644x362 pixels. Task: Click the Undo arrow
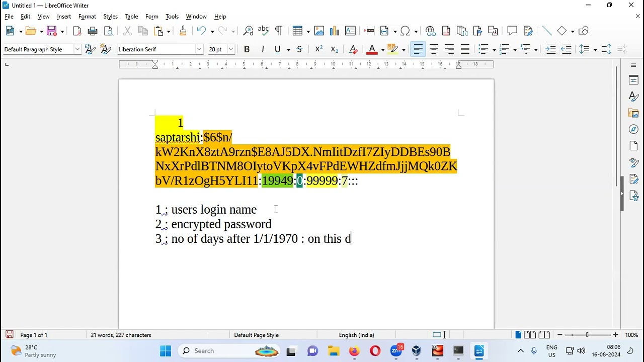(201, 31)
